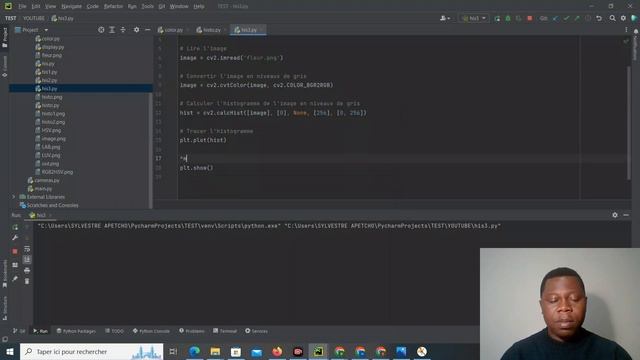The width and height of the screenshot is (640, 360).
Task: Stop the running process in top toolbar
Action: 530,18
